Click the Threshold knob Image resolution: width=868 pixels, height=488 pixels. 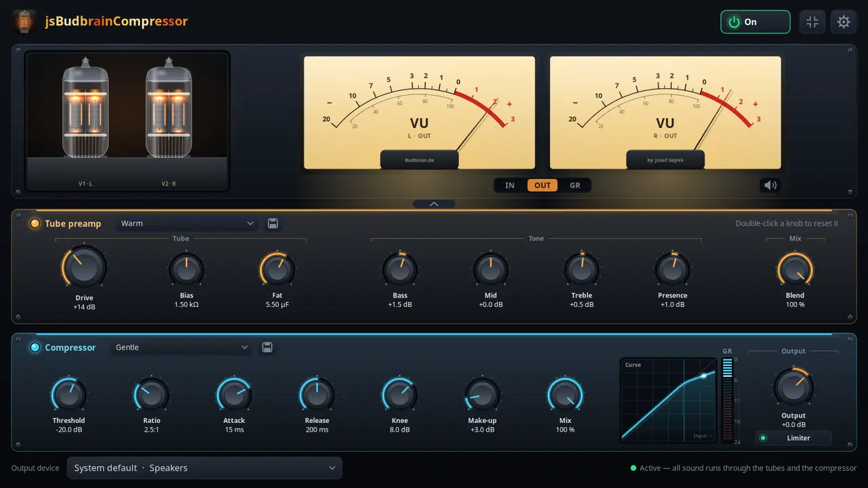point(68,395)
